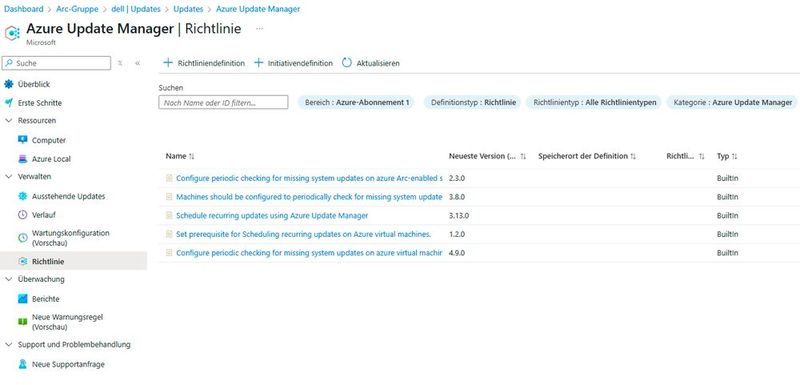The height and width of the screenshot is (385, 800).
Task: Click the sidebar Suche search field
Action: click(56, 63)
